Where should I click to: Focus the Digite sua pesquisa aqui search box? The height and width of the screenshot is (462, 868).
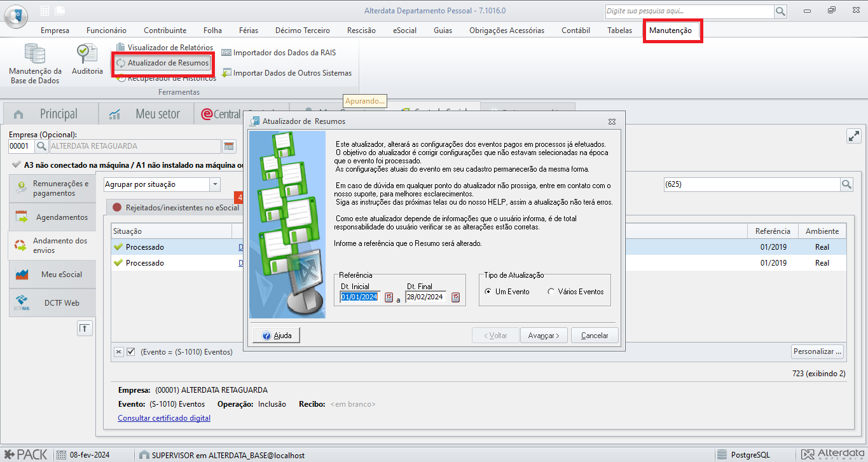pyautogui.click(x=689, y=11)
